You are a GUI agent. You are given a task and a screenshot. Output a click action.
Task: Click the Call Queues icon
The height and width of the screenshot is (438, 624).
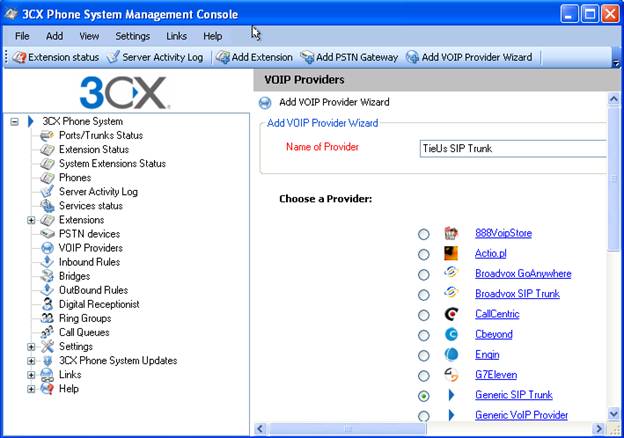[x=47, y=332]
